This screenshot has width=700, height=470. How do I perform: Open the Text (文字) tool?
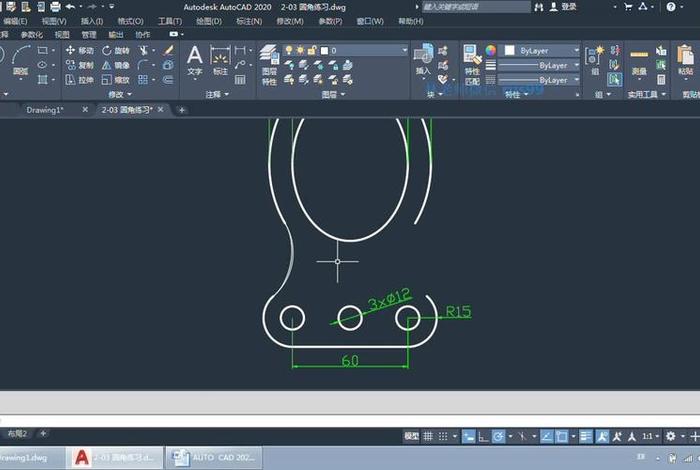195,62
